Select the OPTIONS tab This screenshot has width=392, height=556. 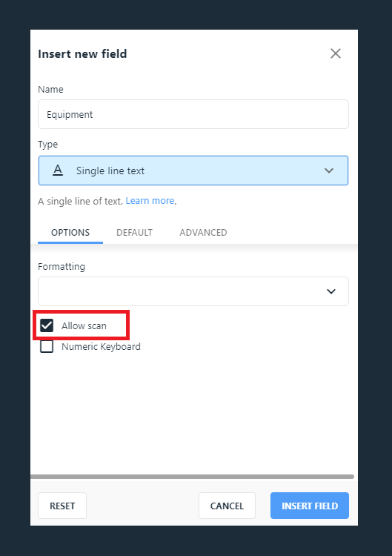[70, 233]
